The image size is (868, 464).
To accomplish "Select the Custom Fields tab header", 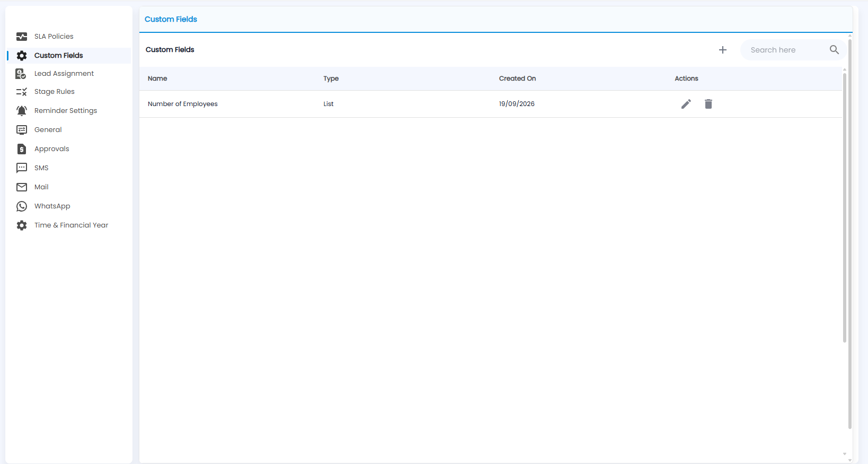I will coord(171,19).
